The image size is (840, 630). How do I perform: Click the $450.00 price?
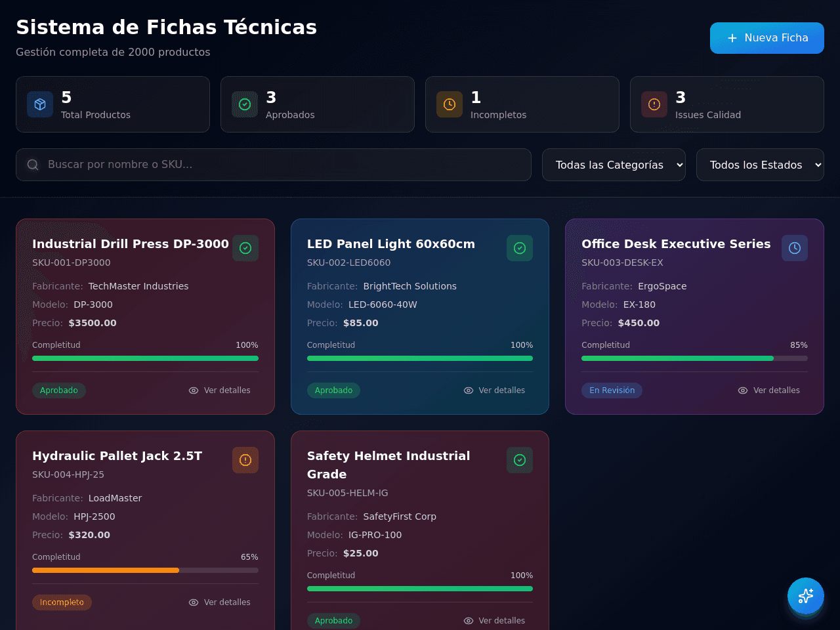pyautogui.click(x=639, y=323)
